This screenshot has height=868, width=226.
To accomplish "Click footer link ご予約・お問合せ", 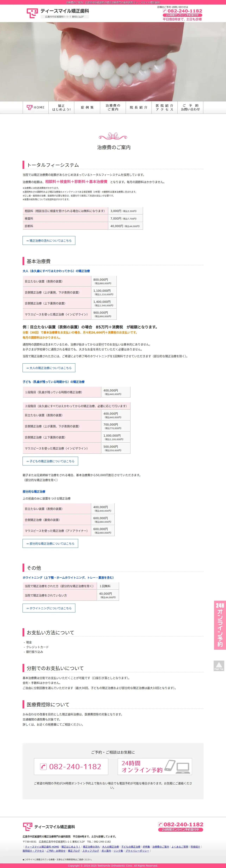I will pos(56,851).
